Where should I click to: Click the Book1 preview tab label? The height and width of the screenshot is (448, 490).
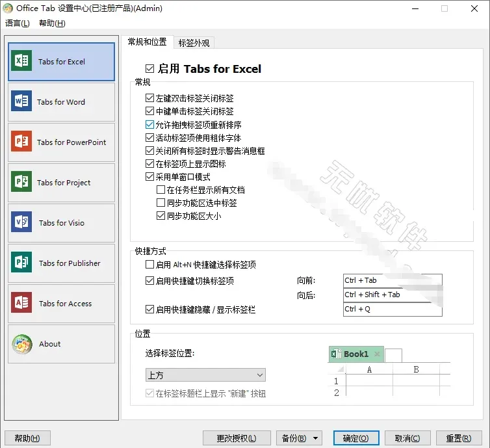356,354
